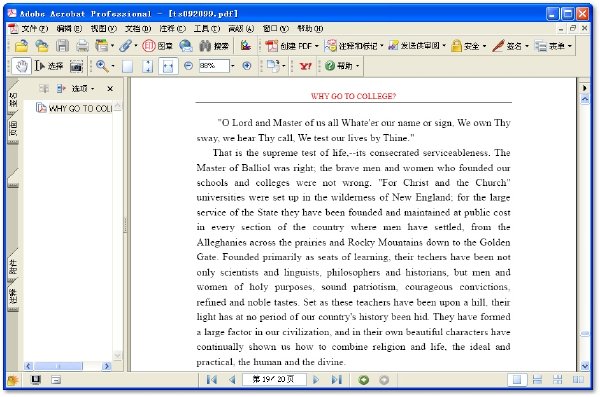The image size is (600, 397).
Task: Click the green previous view button
Action: (364, 380)
